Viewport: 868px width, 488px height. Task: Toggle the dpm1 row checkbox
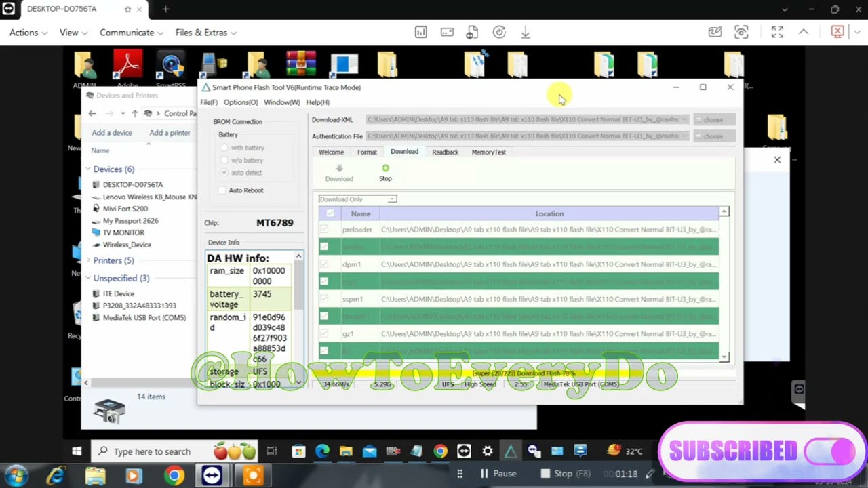tap(324, 264)
